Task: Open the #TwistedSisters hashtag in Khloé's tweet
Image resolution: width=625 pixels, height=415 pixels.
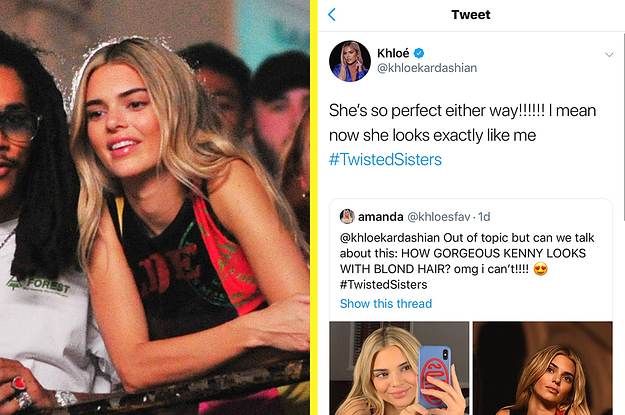Action: (385, 159)
